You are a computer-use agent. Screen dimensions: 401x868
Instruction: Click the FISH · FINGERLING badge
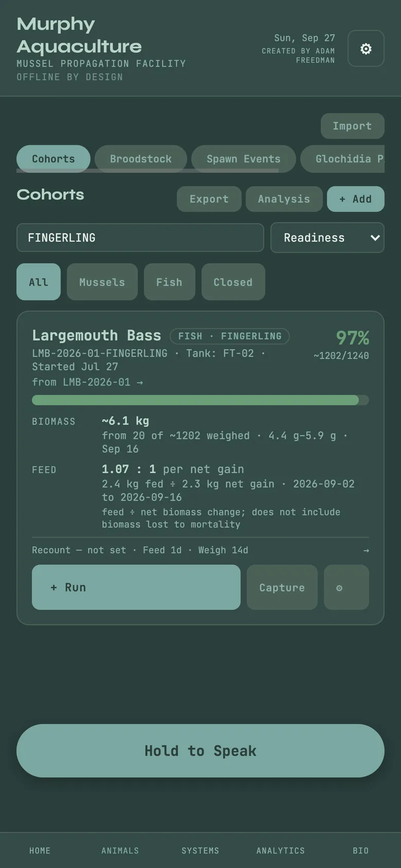(230, 336)
